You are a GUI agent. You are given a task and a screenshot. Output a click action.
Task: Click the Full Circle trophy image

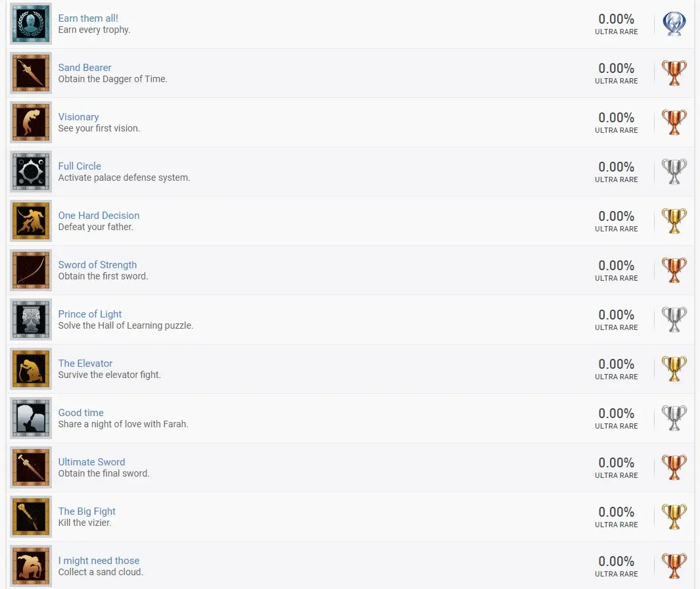pos(31,172)
